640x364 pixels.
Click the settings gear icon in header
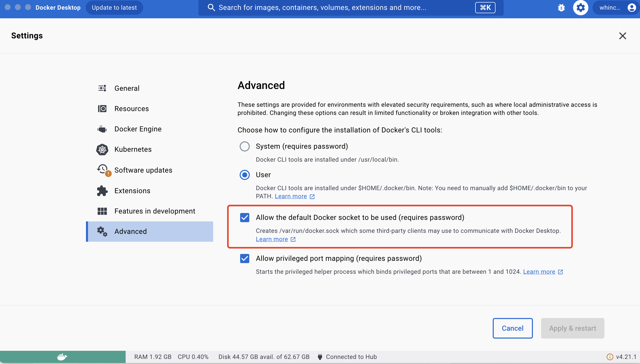pyautogui.click(x=580, y=8)
